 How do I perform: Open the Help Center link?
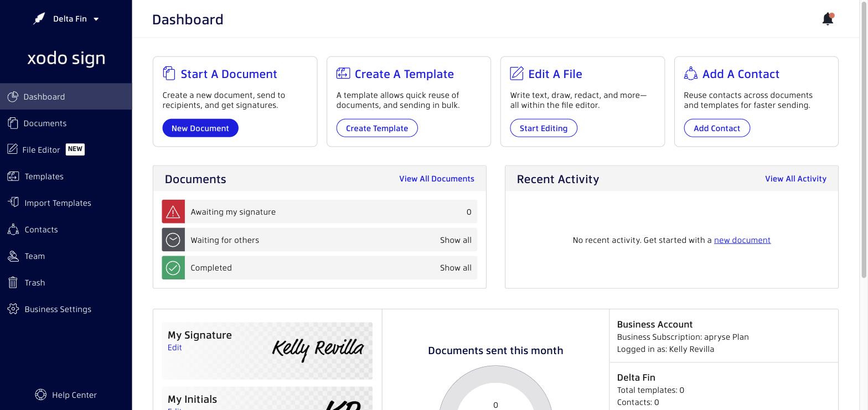(x=66, y=395)
